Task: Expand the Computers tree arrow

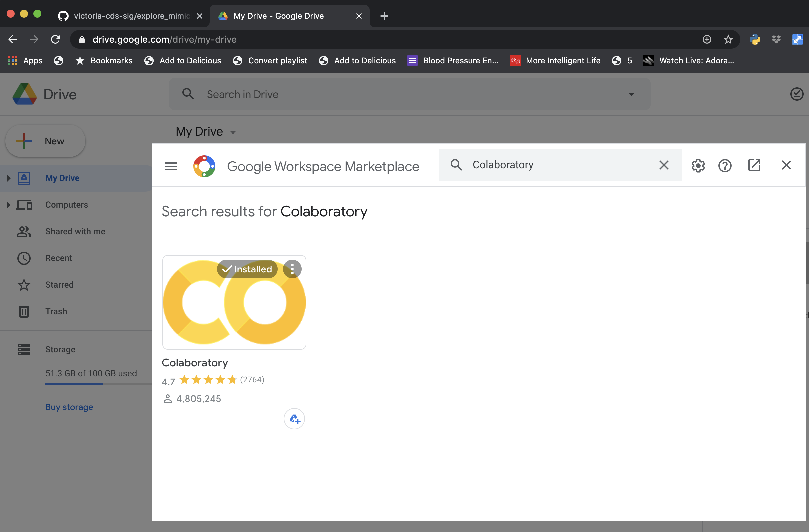Action: coord(9,205)
